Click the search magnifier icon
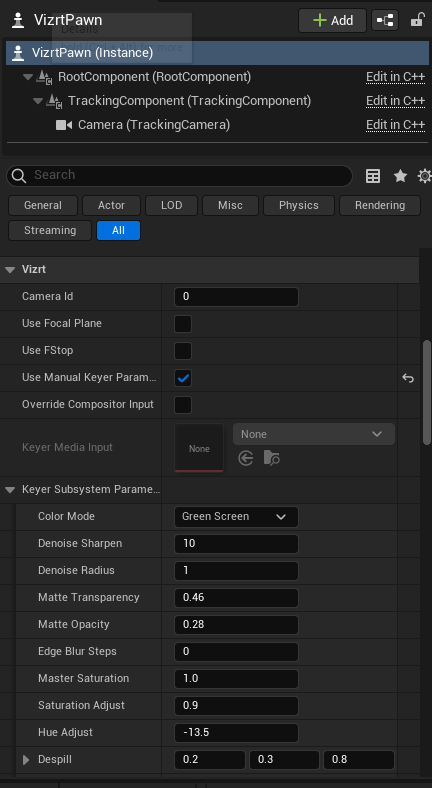Viewport: 432px width, 788px height. click(19, 176)
